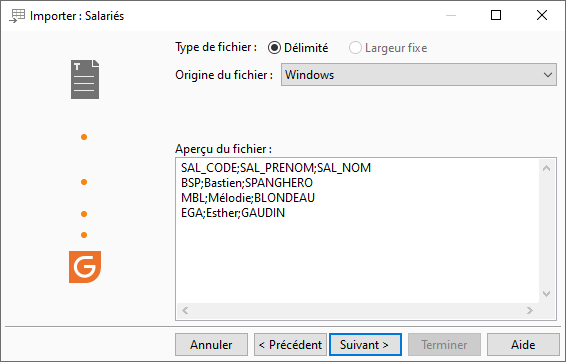Select the Largeur fixe radio button
This screenshot has width=566, height=362.
355,48
